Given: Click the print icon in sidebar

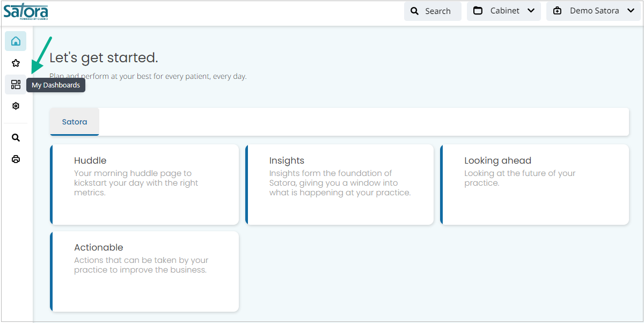Looking at the screenshot, I should tap(16, 159).
